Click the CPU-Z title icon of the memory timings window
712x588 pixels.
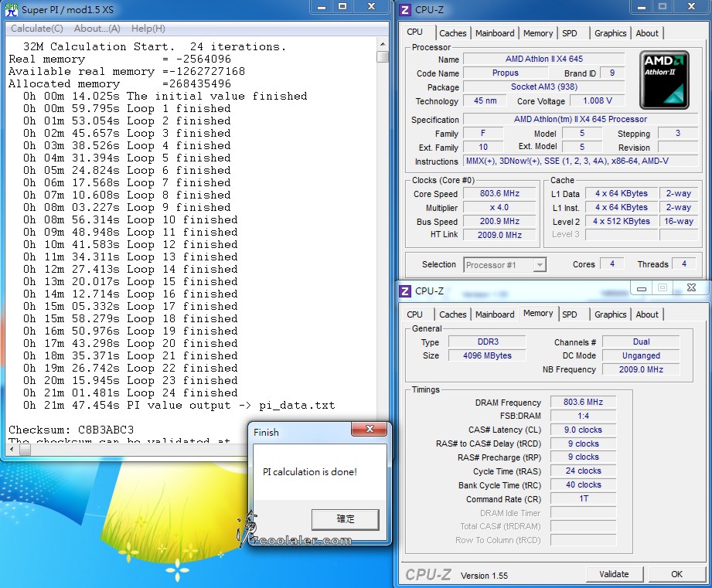(405, 291)
